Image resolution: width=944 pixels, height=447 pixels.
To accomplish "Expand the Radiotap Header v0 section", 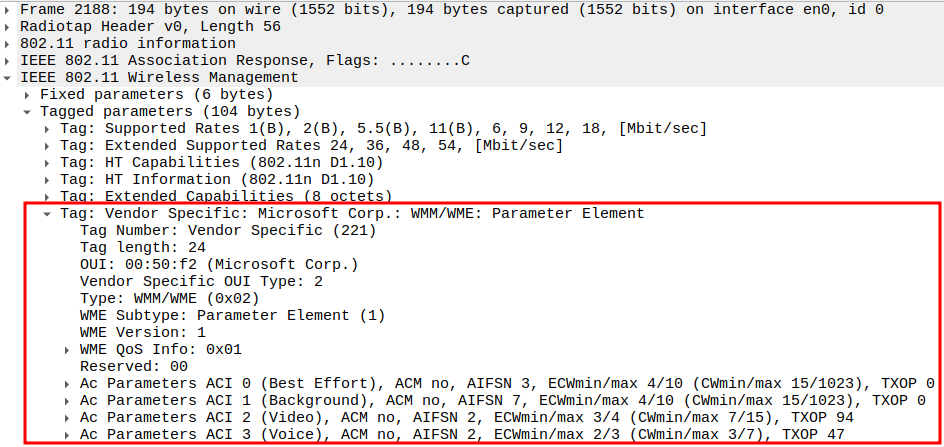I will pos(9,26).
